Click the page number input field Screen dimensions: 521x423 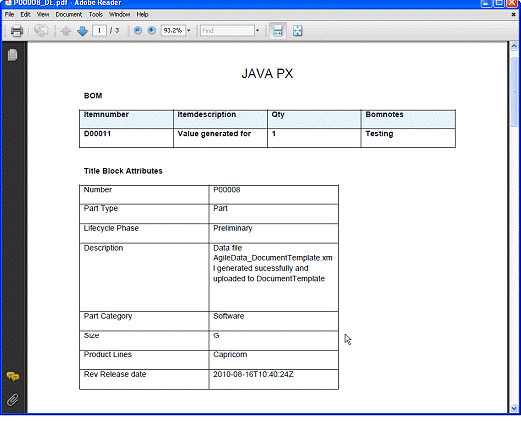(99, 31)
